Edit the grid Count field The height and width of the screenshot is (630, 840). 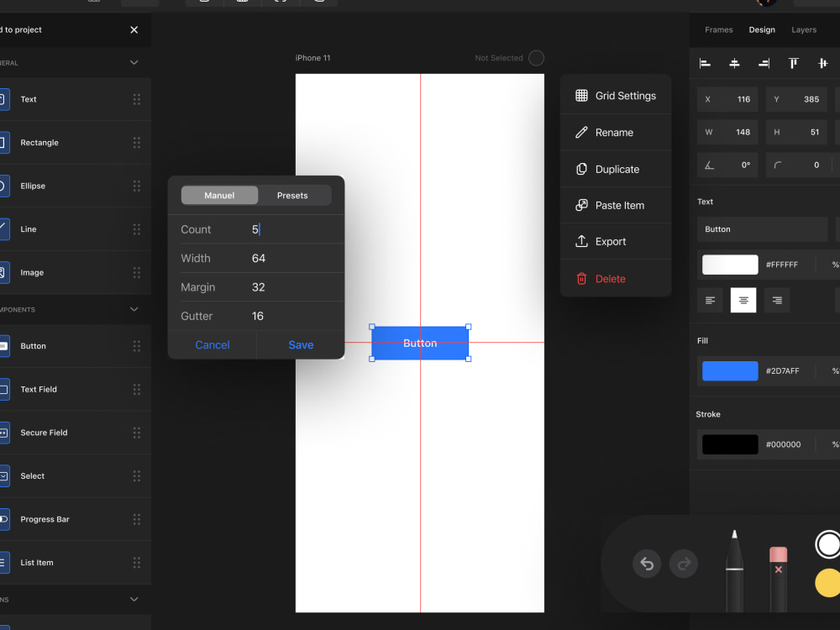pyautogui.click(x=256, y=229)
